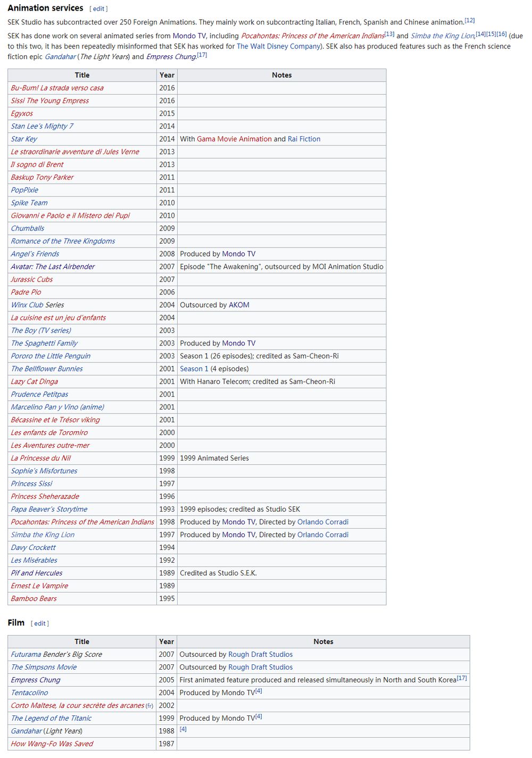
Task: Open the AKOM link
Action: [x=239, y=305]
